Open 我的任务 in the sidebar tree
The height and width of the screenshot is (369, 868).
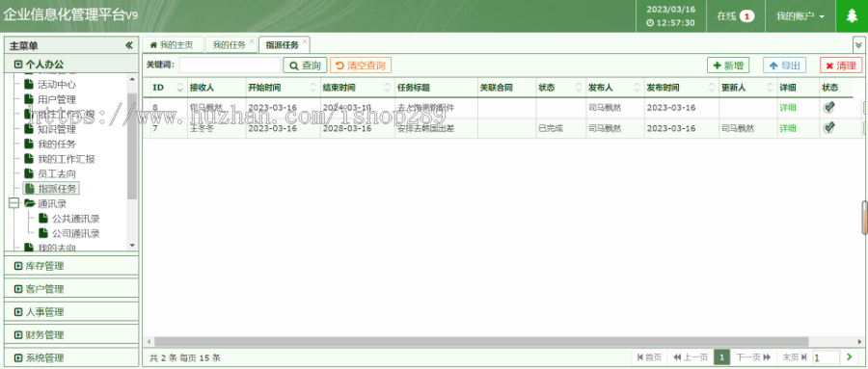(x=57, y=145)
